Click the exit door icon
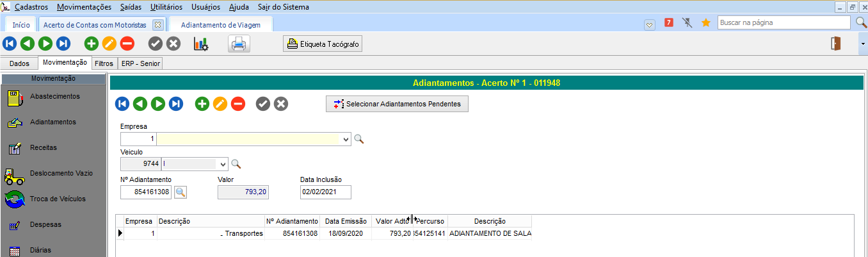This screenshot has width=868, height=257. (835, 44)
